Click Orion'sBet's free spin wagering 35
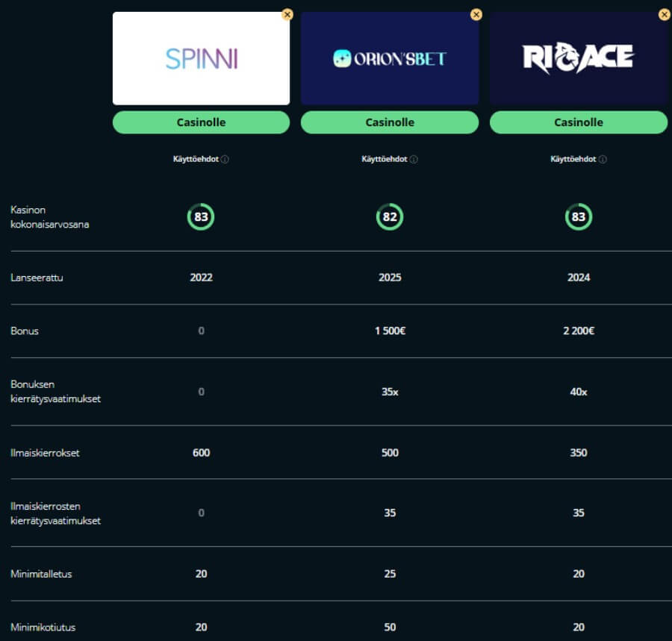 [x=390, y=513]
